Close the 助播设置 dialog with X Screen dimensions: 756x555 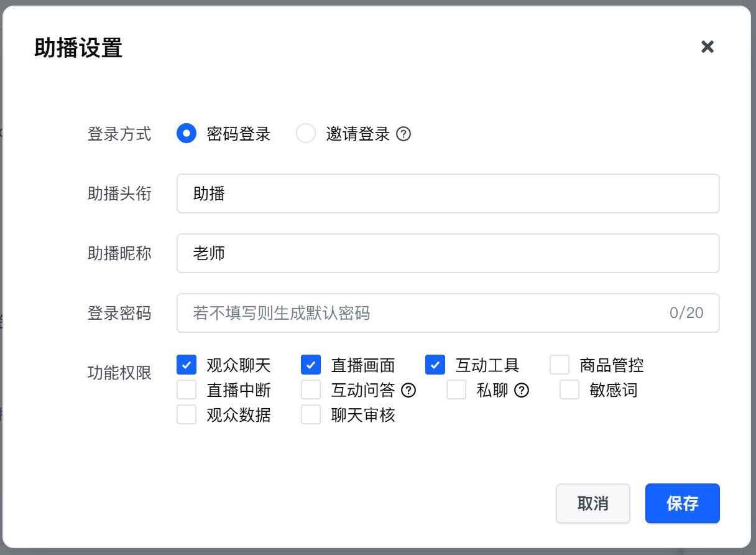click(708, 47)
